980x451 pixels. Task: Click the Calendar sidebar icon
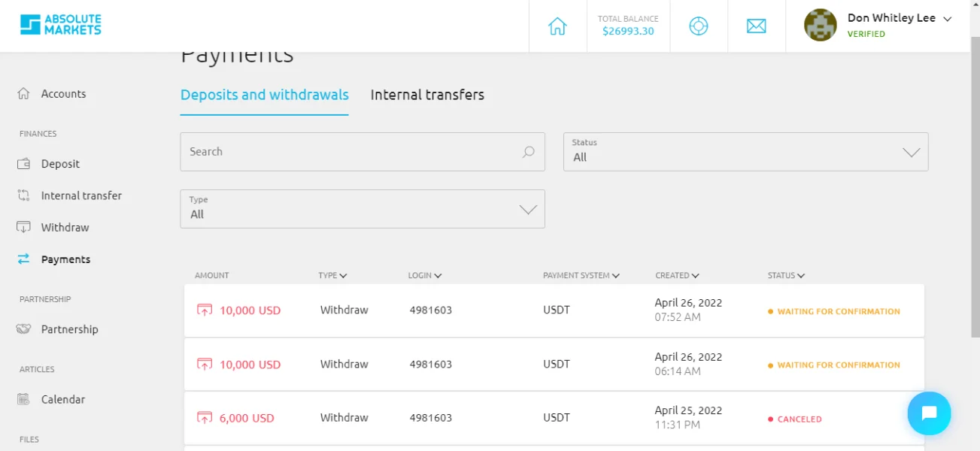point(23,399)
